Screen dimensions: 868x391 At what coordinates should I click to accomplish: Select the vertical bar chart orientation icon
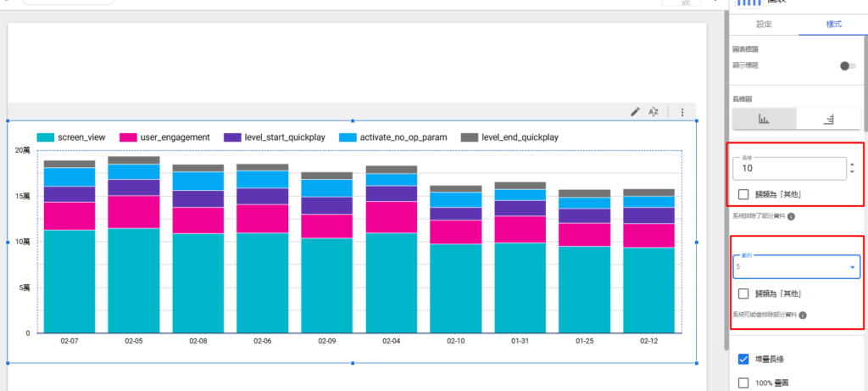(764, 120)
